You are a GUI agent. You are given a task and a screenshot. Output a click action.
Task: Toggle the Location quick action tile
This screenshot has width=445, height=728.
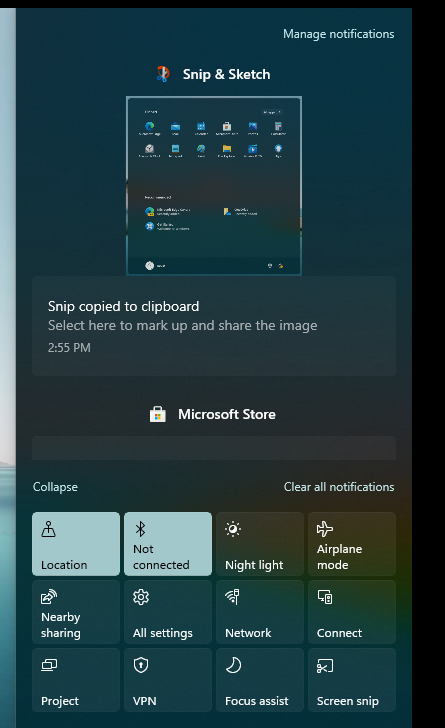[x=76, y=544]
